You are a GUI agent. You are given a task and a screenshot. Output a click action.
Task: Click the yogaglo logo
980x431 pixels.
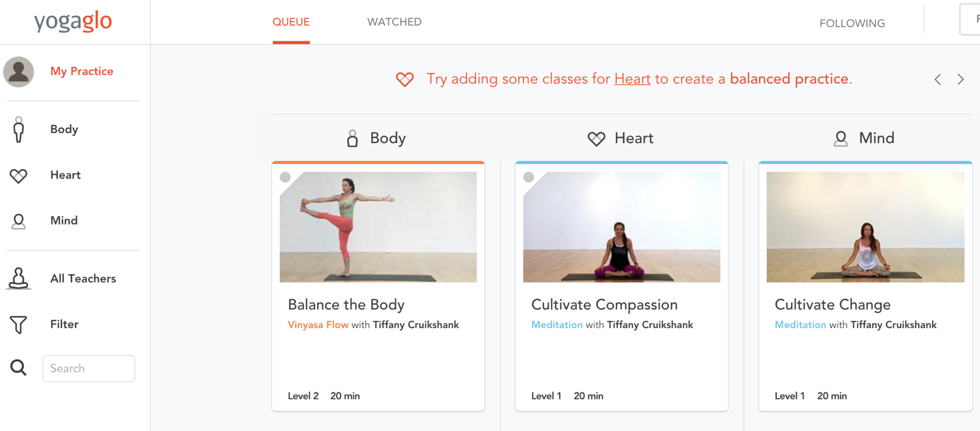73,22
